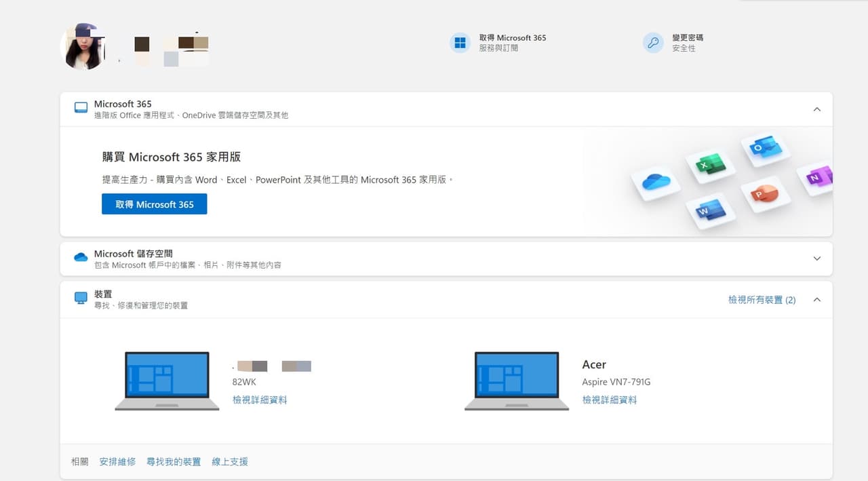Click the 安排維修 link
The height and width of the screenshot is (481, 868).
(117, 462)
